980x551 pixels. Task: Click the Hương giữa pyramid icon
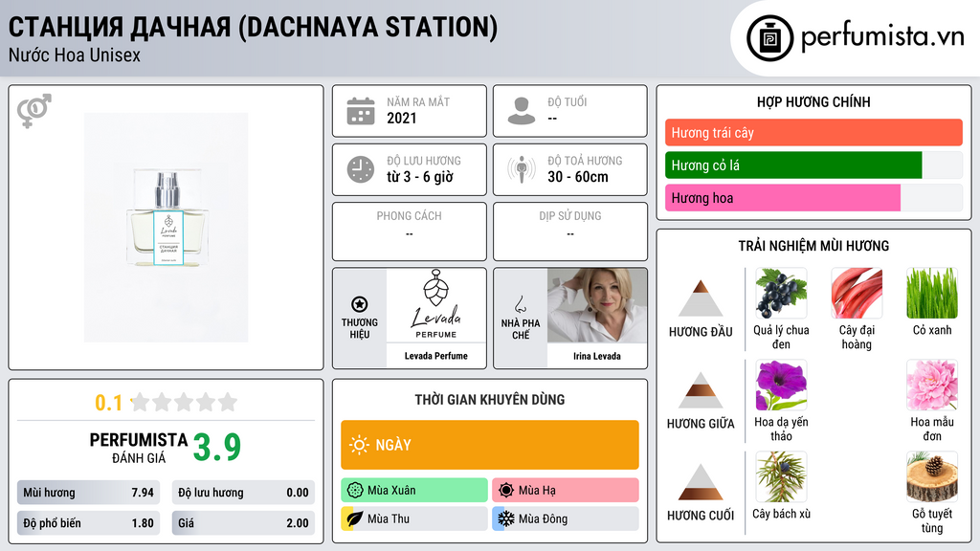click(701, 390)
